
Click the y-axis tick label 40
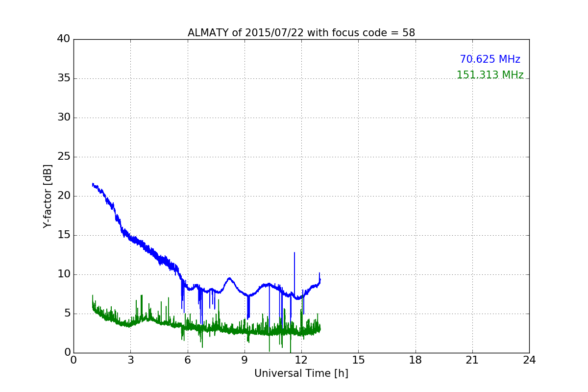pos(64,39)
